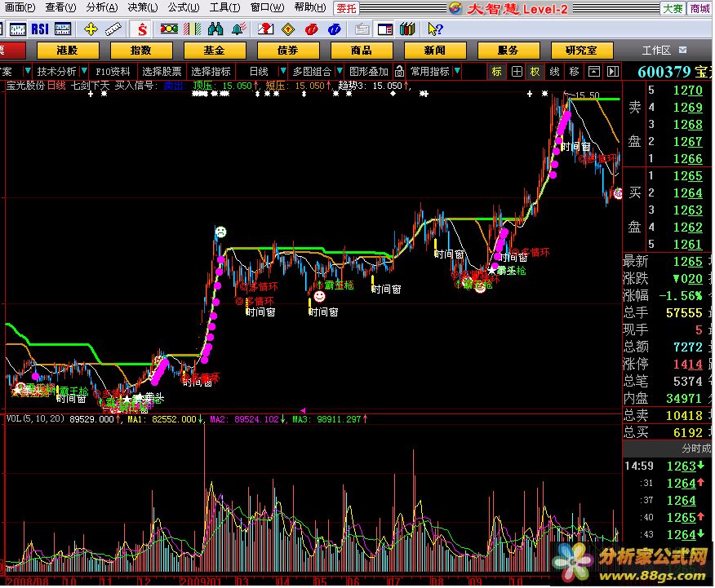Click the F10资料 info item
The height and width of the screenshot is (588, 715).
tap(113, 72)
